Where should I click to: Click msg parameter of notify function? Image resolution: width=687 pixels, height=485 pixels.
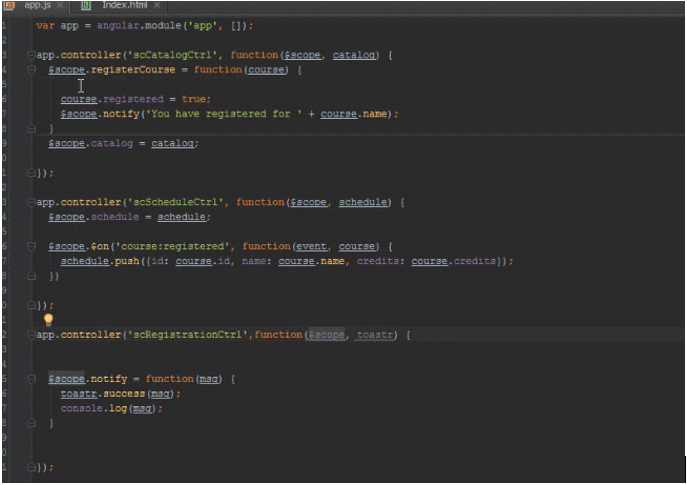pos(209,379)
